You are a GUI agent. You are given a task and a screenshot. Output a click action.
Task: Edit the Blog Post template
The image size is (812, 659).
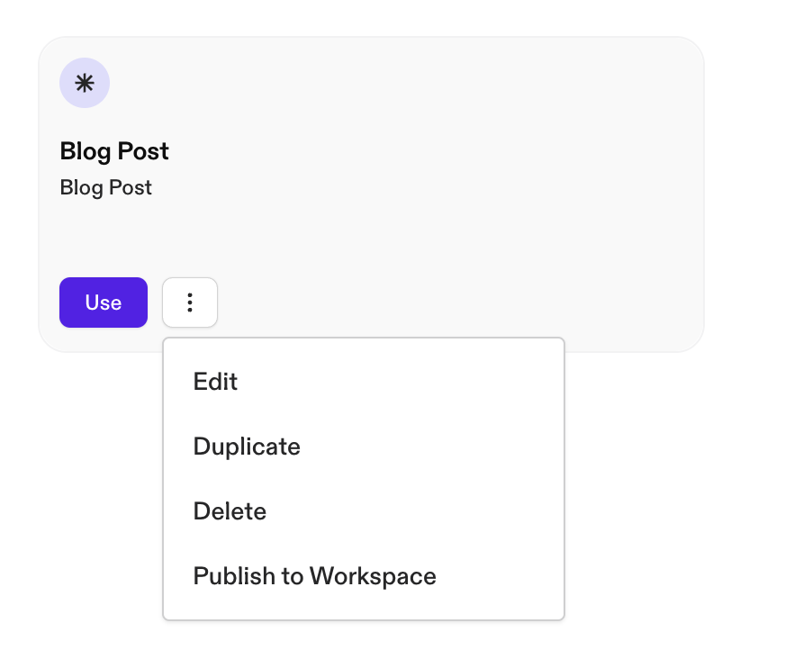pos(215,382)
